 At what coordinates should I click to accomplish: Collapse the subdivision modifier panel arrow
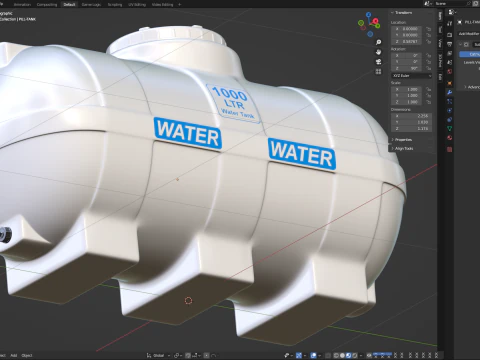coord(460,44)
